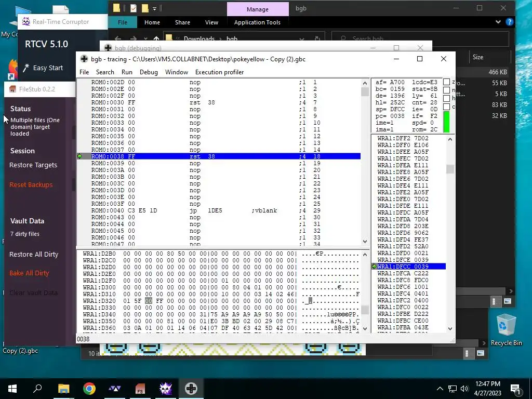Toggle the z flag checkbox
Screen dimensions: 532x399
point(446,82)
